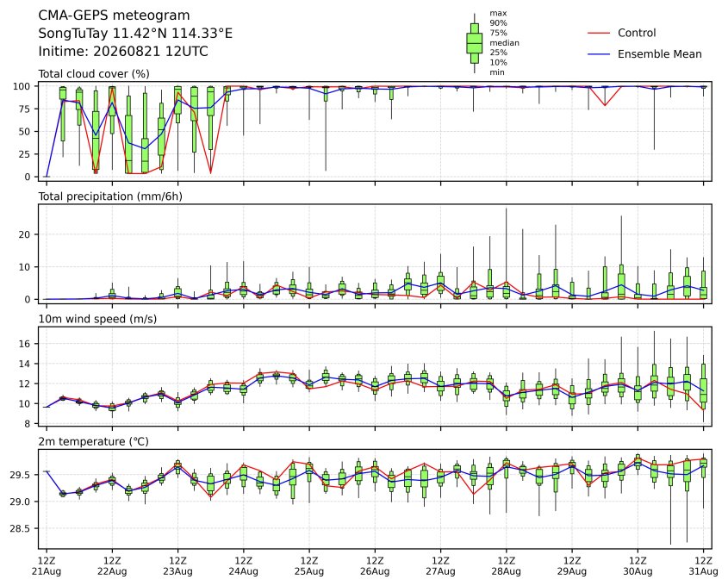
Task: Click the 'median' label in box legend
Action: coord(504,43)
